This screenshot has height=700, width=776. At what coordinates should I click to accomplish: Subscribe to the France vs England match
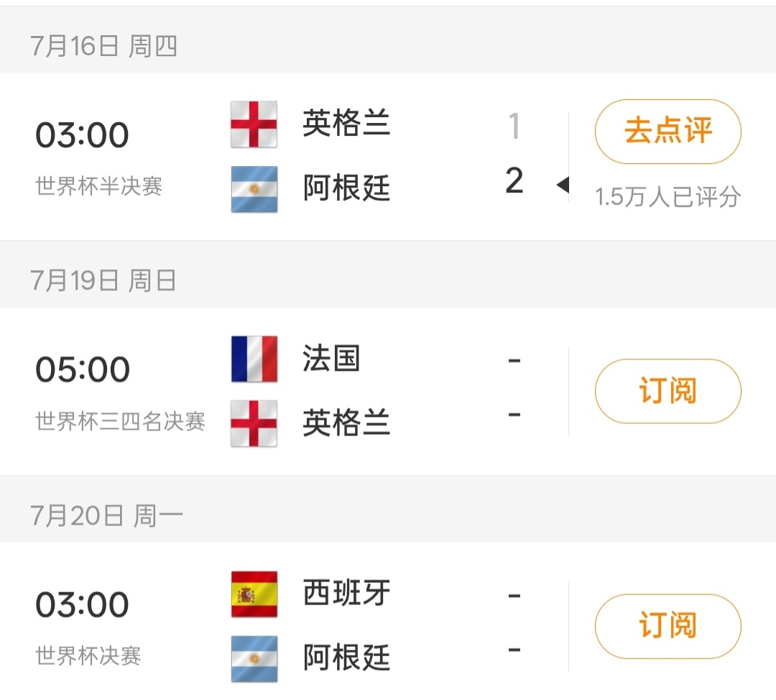[668, 391]
